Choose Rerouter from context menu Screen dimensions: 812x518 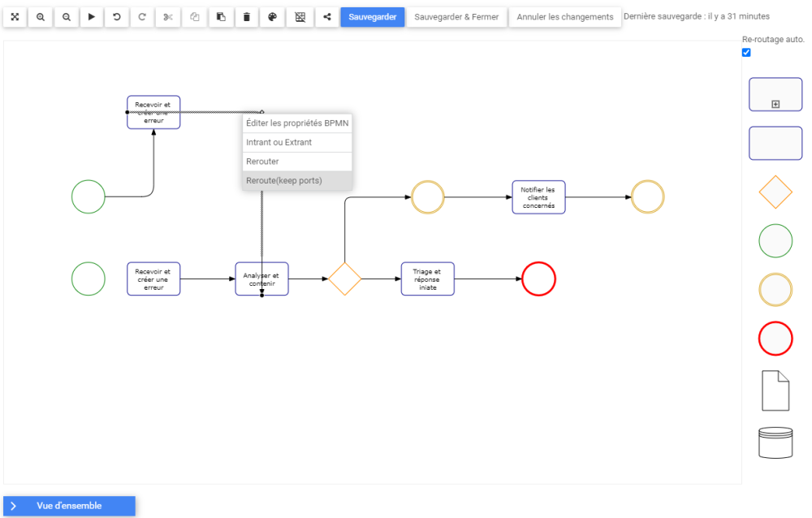click(297, 162)
